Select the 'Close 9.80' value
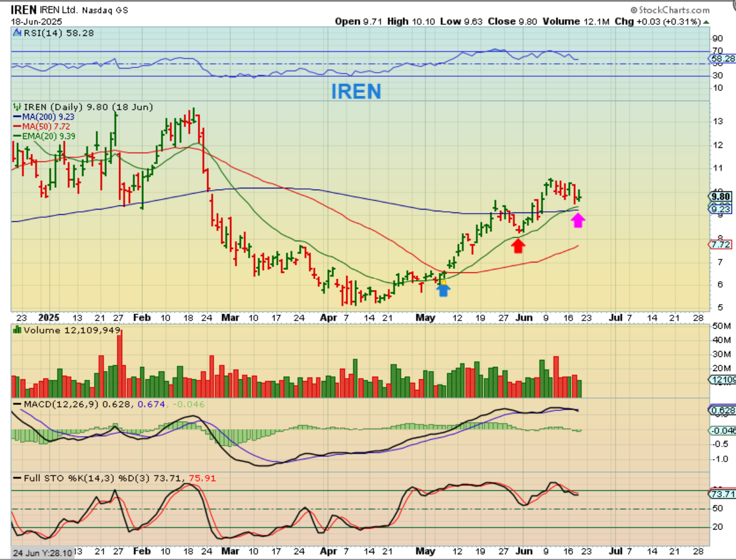Image resolution: width=736 pixels, height=560 pixels. click(512, 22)
